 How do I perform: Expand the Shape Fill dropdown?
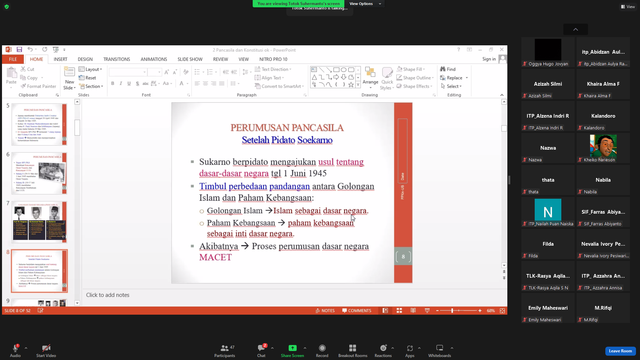411,69
